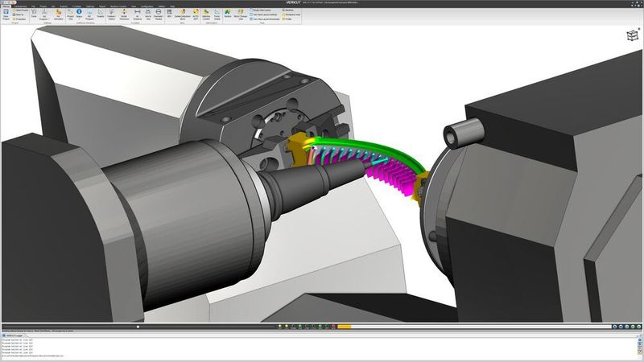Click the logger panel vertical scrollbar
The height and width of the screenshot is (362, 644).
coord(640,346)
